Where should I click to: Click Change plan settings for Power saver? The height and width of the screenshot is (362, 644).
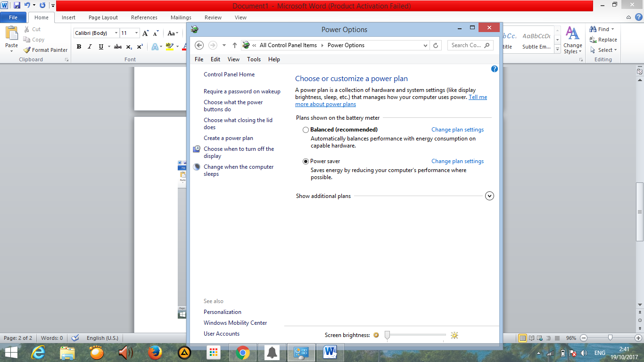pos(457,161)
